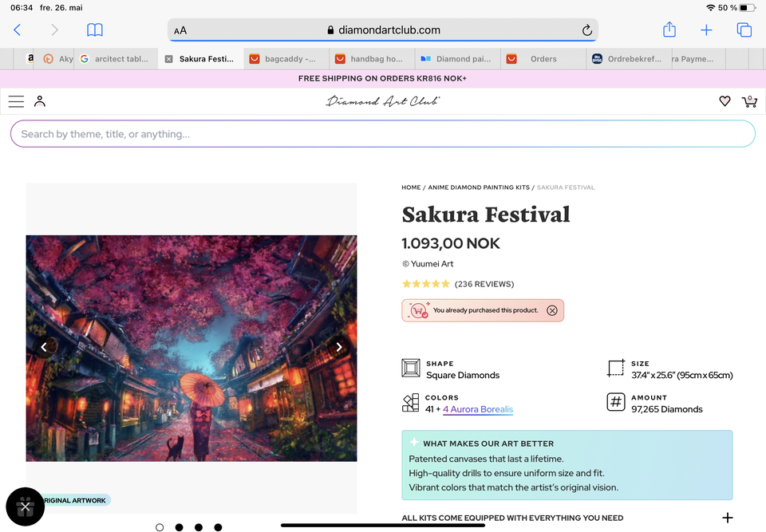Select the Yuumei Art credit text
Image resolution: width=766 pixels, height=532 pixels.
click(x=428, y=264)
